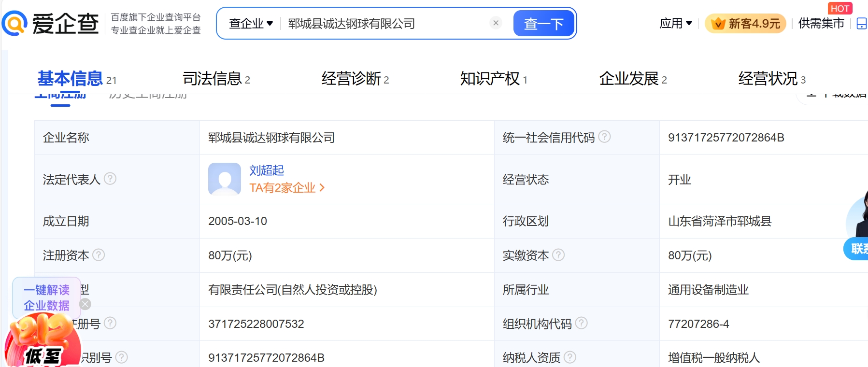Clear the search box text
Image resolution: width=868 pixels, height=367 pixels.
point(496,23)
